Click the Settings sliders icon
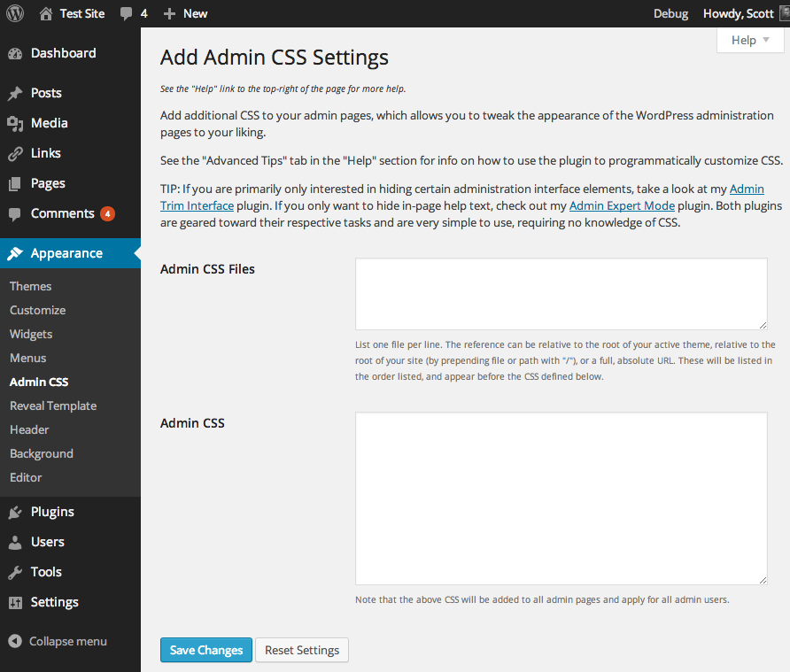790x672 pixels. [x=15, y=602]
